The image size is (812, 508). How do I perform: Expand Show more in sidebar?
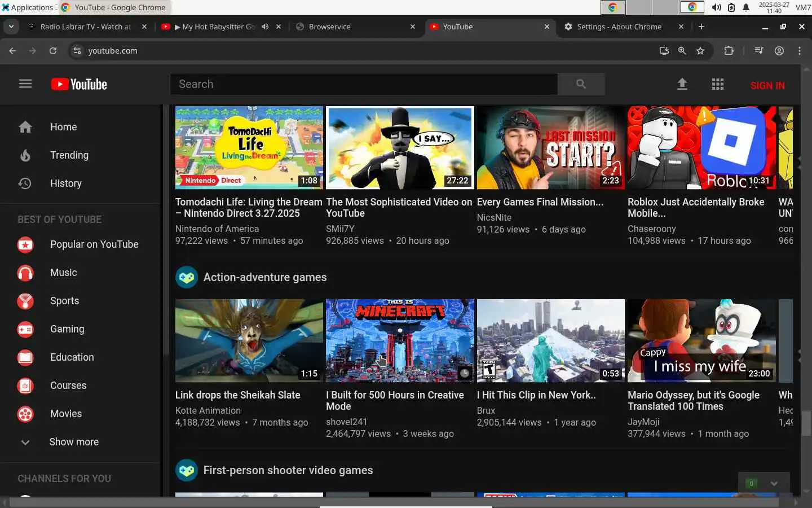(x=74, y=442)
